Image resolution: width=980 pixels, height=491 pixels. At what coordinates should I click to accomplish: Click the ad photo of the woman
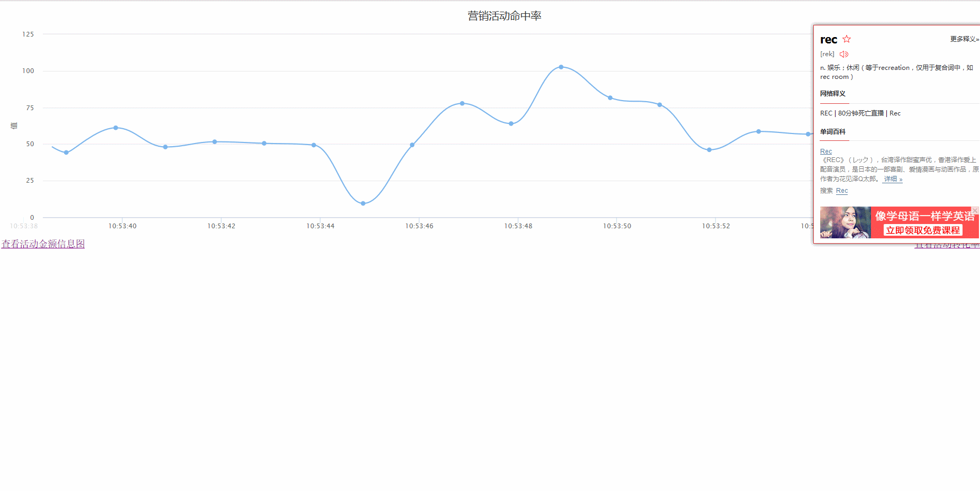pyautogui.click(x=845, y=222)
